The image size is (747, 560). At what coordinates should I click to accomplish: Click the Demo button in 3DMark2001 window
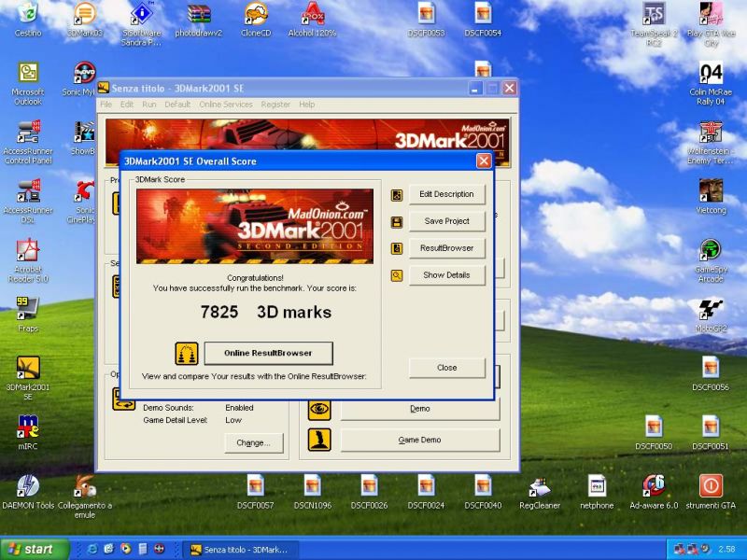click(419, 409)
